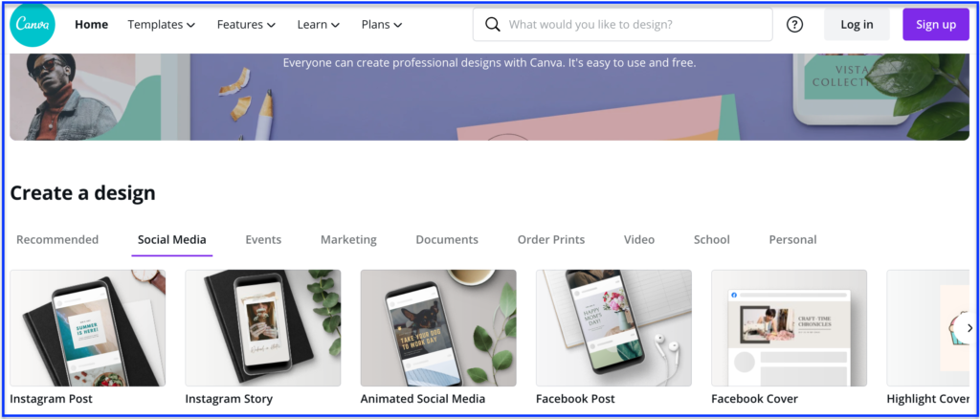Switch to the Recommended tab
Viewport: 980px width, 419px height.
pos(57,240)
